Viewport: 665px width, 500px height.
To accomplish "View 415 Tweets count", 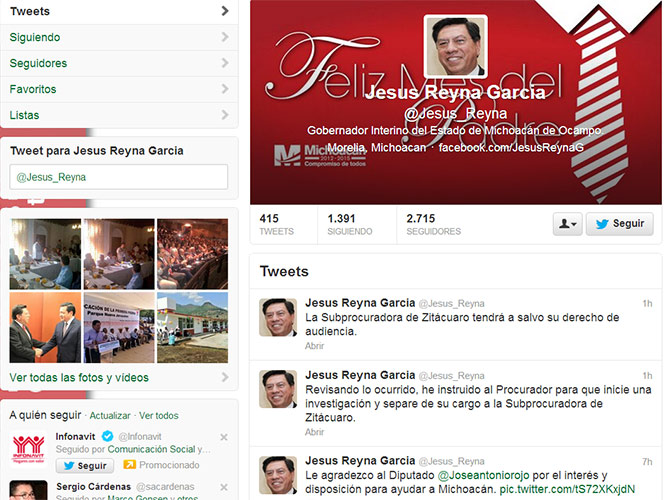I will 277,224.
